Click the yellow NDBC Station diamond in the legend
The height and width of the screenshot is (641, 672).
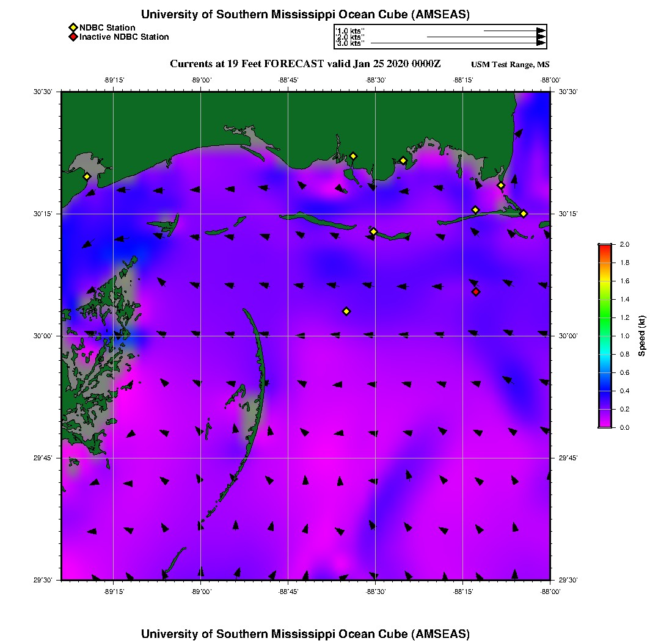point(73,27)
